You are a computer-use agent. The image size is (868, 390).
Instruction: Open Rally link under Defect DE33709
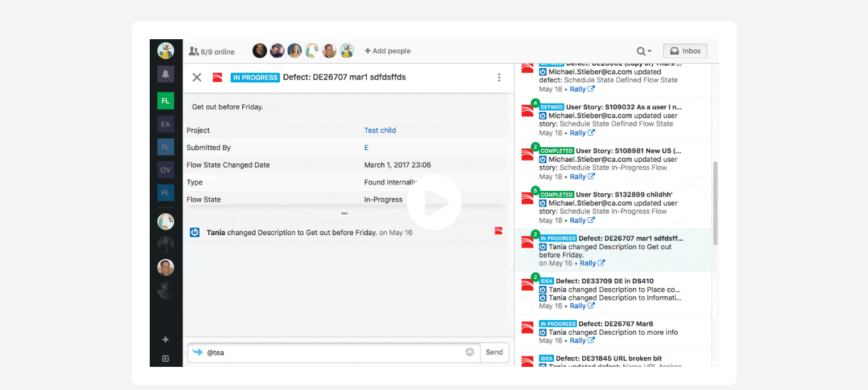click(x=582, y=306)
